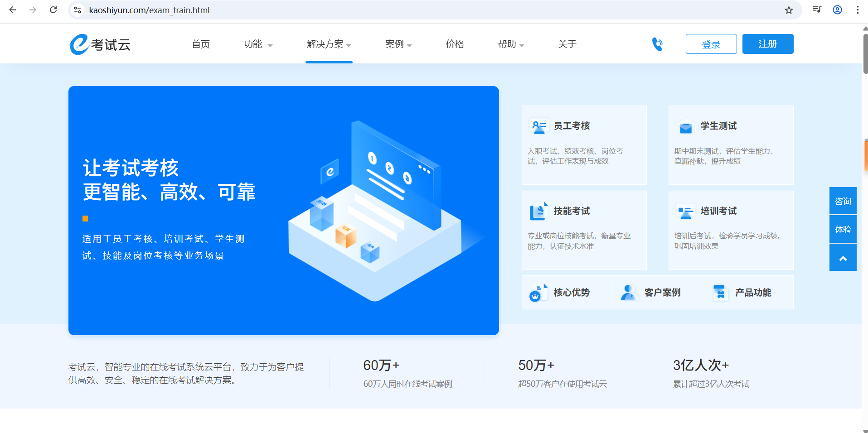Open the 功能 nav item
868x433 pixels.
click(253, 44)
